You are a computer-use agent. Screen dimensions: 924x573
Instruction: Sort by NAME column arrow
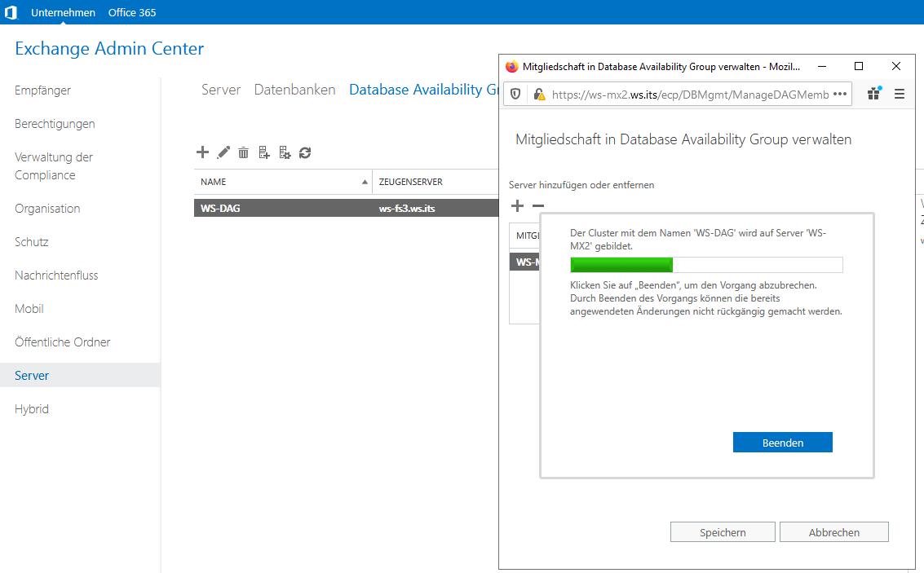click(365, 182)
